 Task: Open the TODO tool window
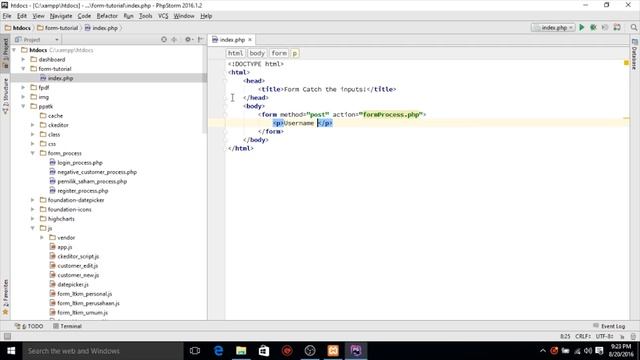[x=29, y=326]
